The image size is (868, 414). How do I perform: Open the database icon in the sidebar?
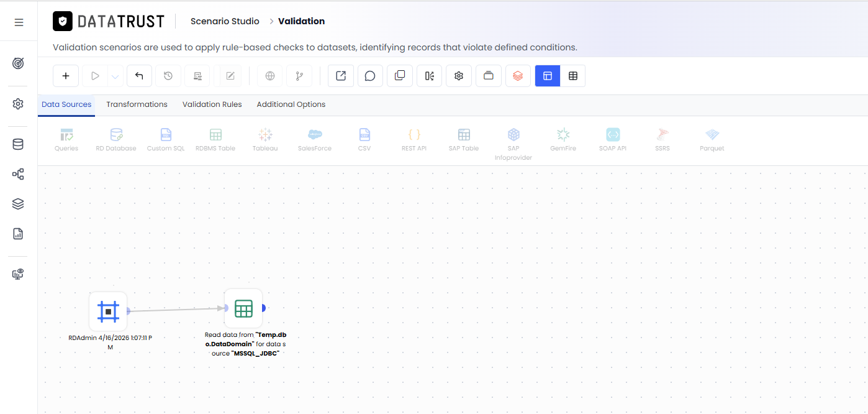[x=18, y=144]
